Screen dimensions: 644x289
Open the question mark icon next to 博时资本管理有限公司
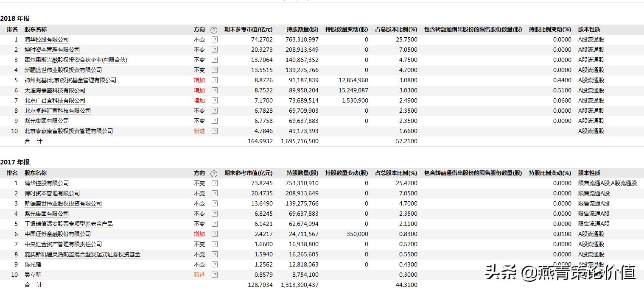[214, 50]
